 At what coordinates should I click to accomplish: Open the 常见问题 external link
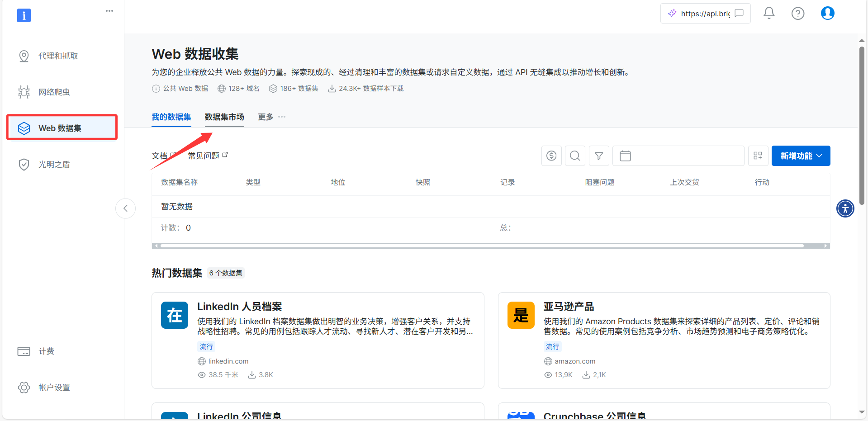point(208,156)
